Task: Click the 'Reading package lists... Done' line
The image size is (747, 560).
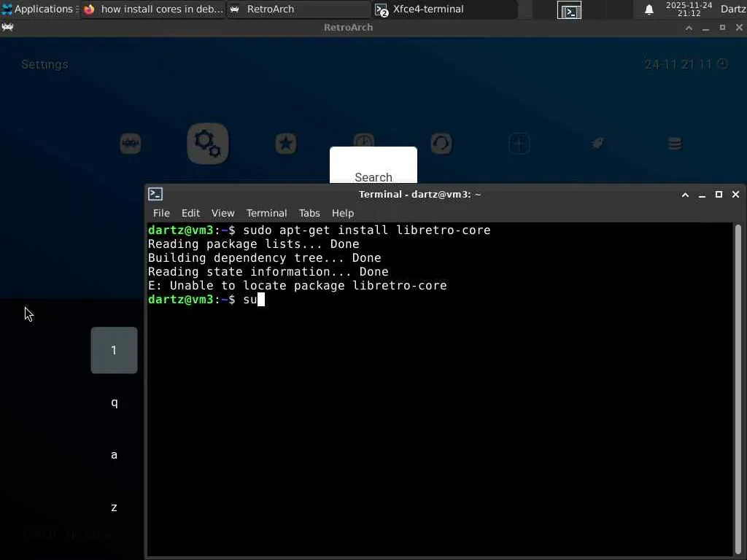Action: pyautogui.click(x=253, y=244)
